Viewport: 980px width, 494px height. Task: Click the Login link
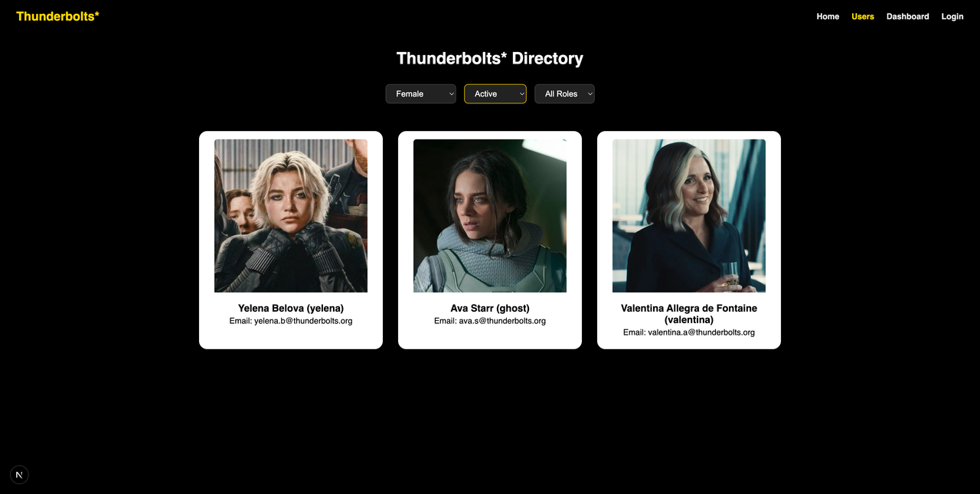952,16
